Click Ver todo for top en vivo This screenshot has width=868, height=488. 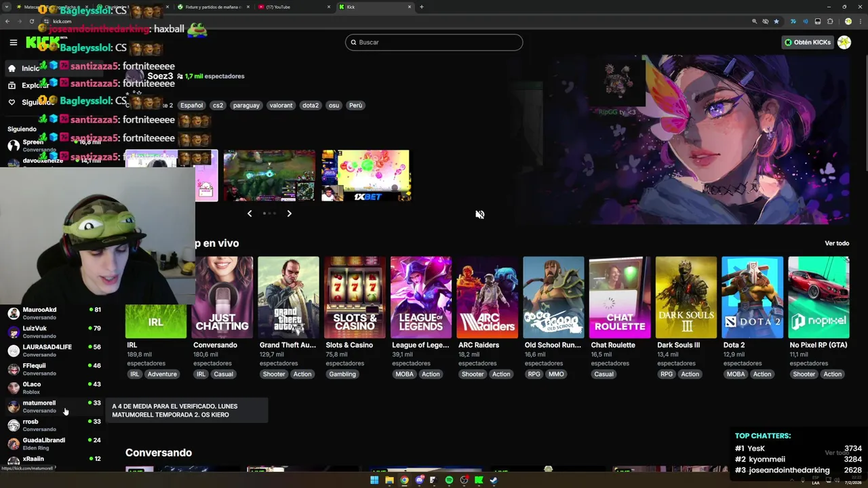[x=837, y=243]
